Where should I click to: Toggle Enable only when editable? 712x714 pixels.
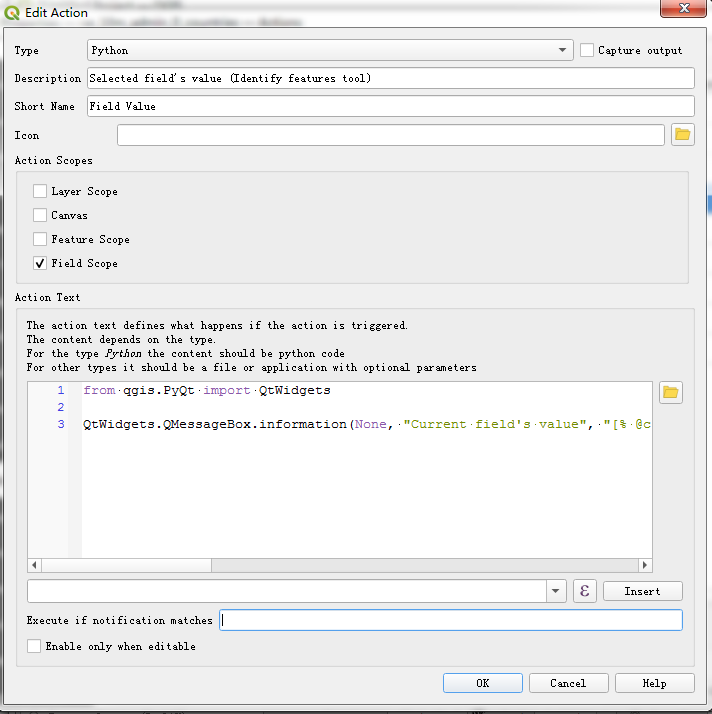tap(34, 646)
